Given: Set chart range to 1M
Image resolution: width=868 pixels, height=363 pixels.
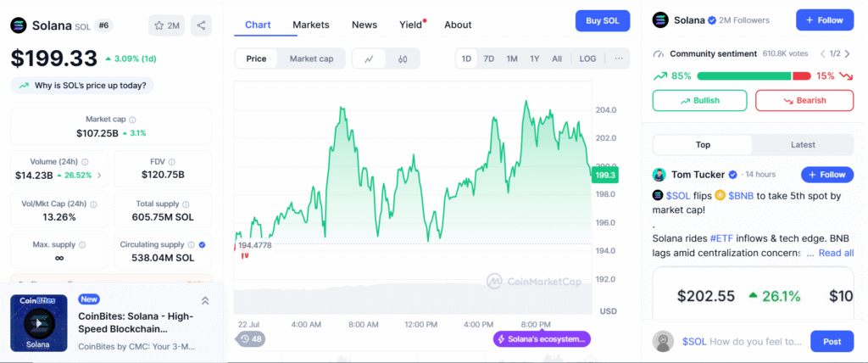Looking at the screenshot, I should (x=512, y=59).
